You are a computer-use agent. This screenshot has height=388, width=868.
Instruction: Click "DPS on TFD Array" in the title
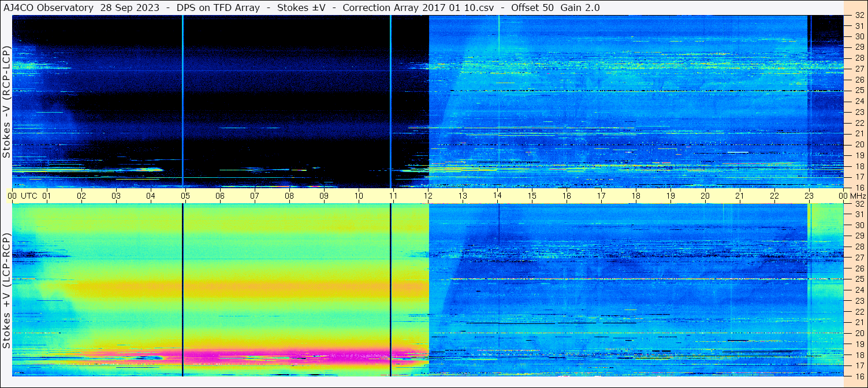(x=219, y=8)
